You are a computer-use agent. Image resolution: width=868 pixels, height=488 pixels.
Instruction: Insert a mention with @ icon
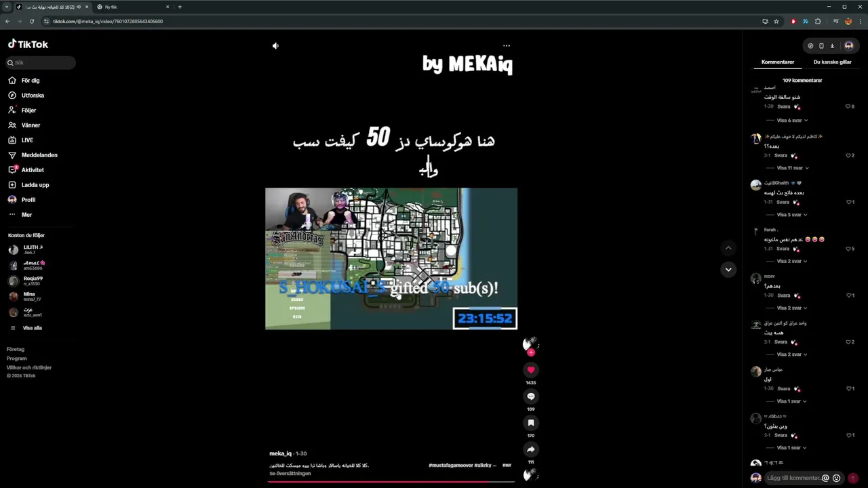point(825,478)
